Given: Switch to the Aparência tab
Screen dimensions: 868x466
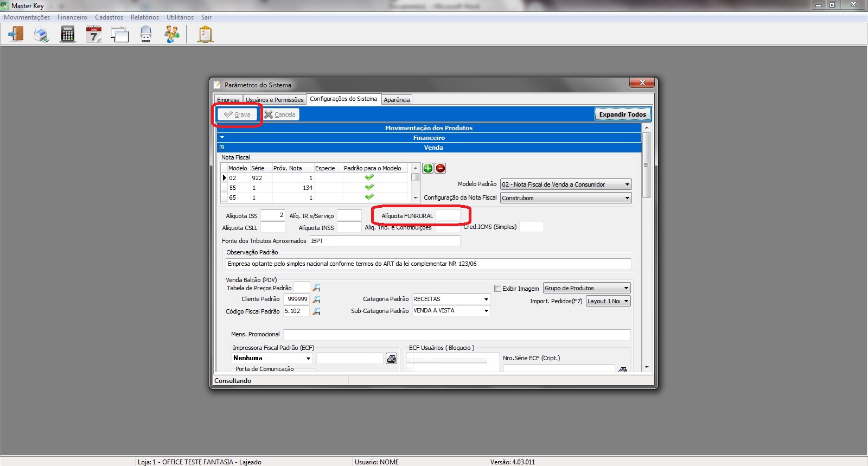Looking at the screenshot, I should 397,100.
